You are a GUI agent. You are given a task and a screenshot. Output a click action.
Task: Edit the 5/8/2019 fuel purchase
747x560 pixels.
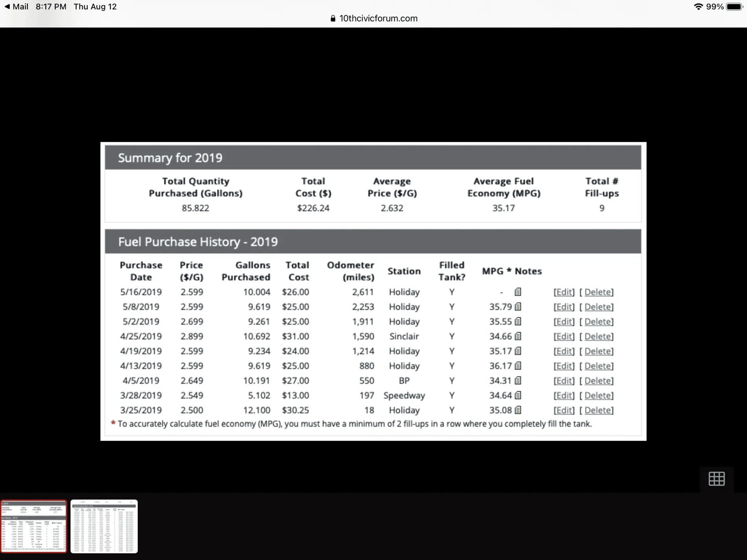click(564, 307)
